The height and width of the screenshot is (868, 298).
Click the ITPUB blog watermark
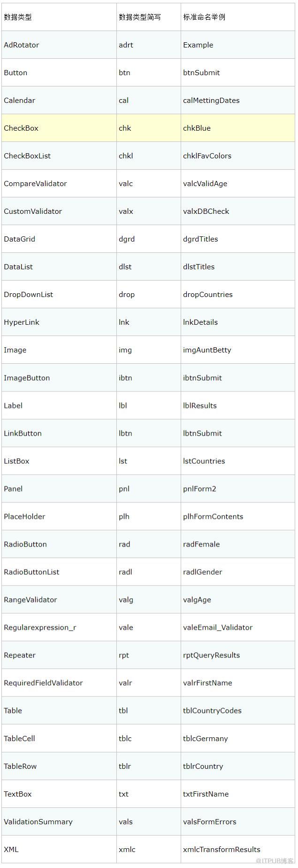(x=275, y=860)
